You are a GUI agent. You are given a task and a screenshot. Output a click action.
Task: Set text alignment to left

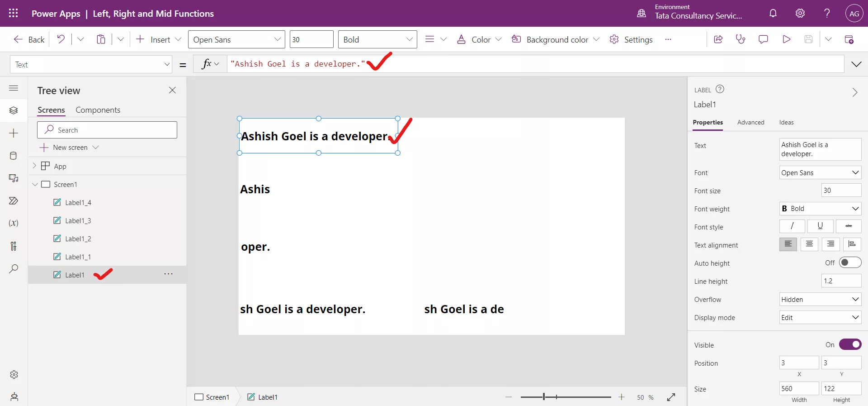[788, 244]
